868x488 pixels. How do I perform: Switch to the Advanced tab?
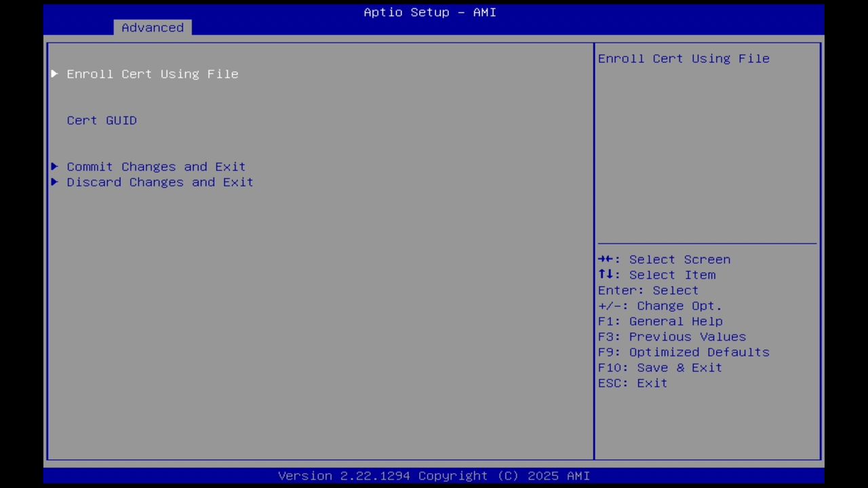tap(152, 28)
